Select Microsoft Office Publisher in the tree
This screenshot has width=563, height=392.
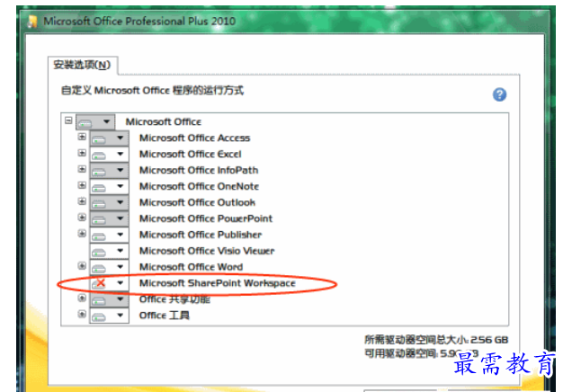[201, 235]
